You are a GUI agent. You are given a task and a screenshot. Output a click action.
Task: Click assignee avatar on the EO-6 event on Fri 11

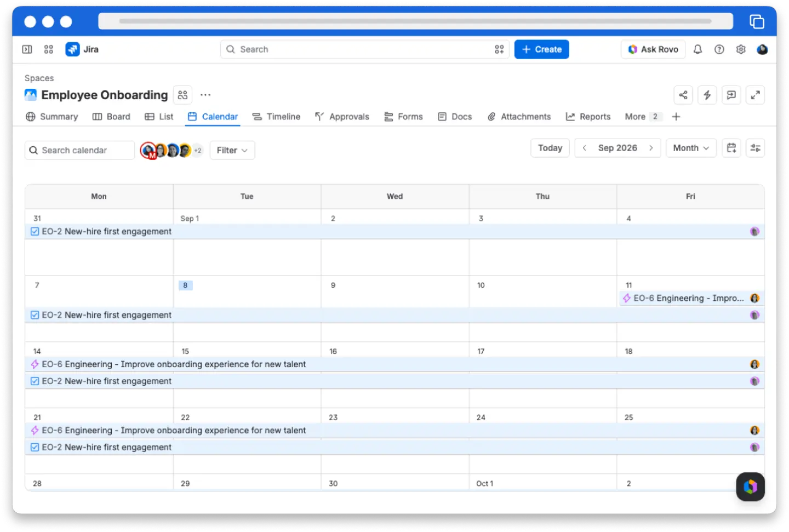point(754,299)
